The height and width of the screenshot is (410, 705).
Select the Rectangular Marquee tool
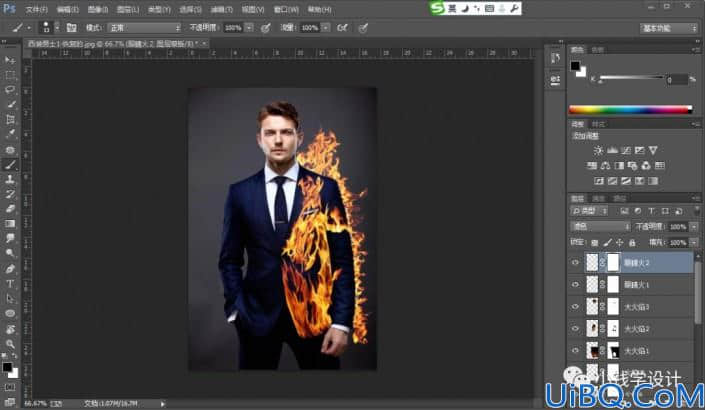coord(10,75)
